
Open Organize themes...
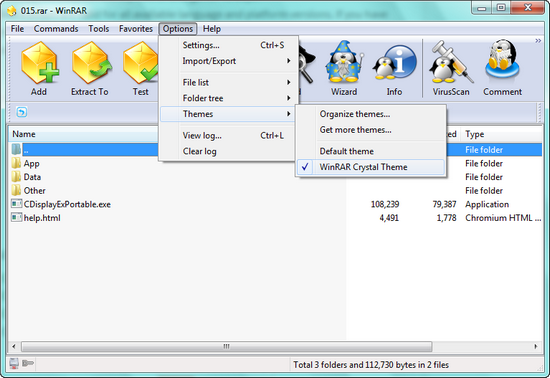371,114
